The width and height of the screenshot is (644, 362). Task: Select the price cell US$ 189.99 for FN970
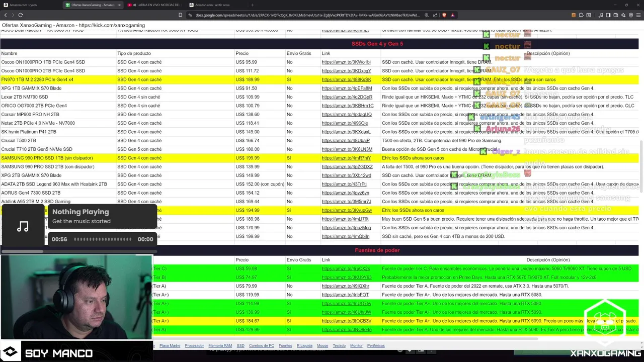pyautogui.click(x=259, y=79)
